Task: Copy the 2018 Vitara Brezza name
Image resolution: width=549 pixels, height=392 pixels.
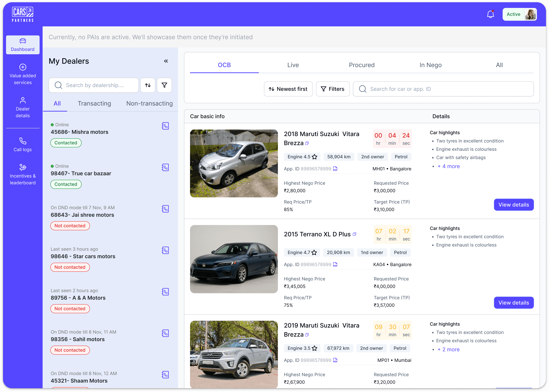Action: [x=307, y=143]
